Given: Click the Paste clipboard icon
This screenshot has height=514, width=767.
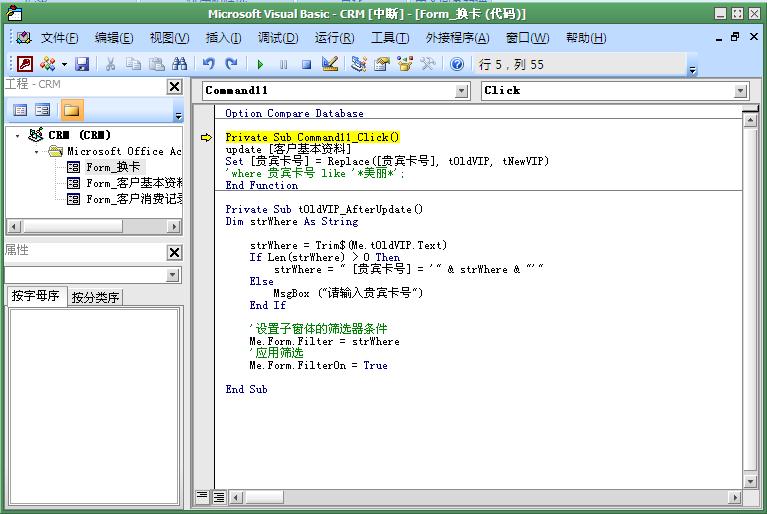Looking at the screenshot, I should (157, 64).
